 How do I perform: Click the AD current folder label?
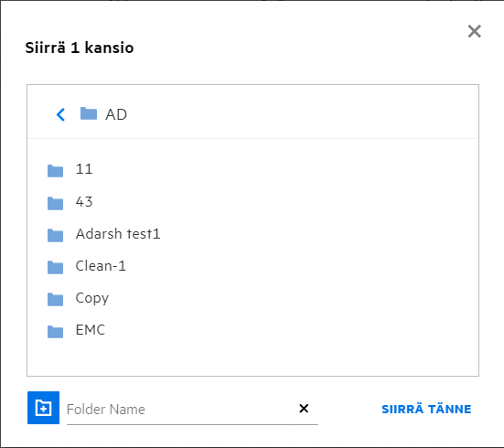pyautogui.click(x=116, y=114)
